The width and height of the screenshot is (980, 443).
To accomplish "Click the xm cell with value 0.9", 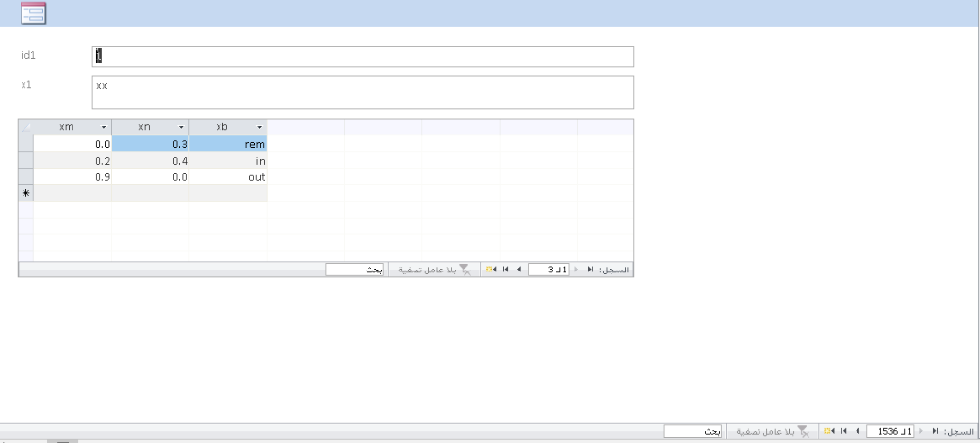I will click(73, 176).
